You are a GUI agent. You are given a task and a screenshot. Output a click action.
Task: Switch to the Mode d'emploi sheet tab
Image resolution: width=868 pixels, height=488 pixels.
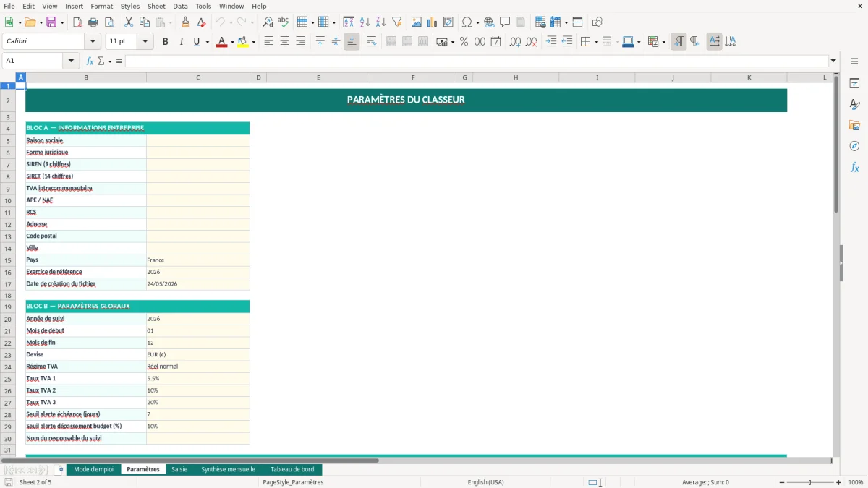(x=94, y=469)
